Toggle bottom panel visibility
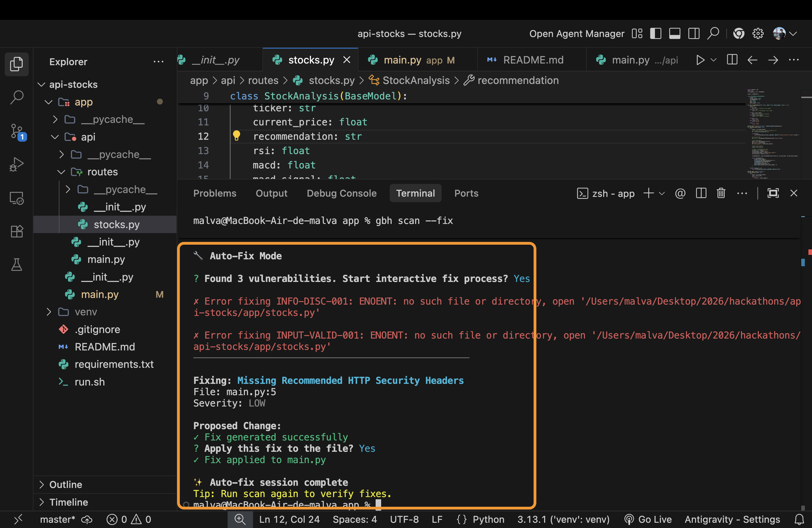The image size is (812, 528). (x=674, y=33)
